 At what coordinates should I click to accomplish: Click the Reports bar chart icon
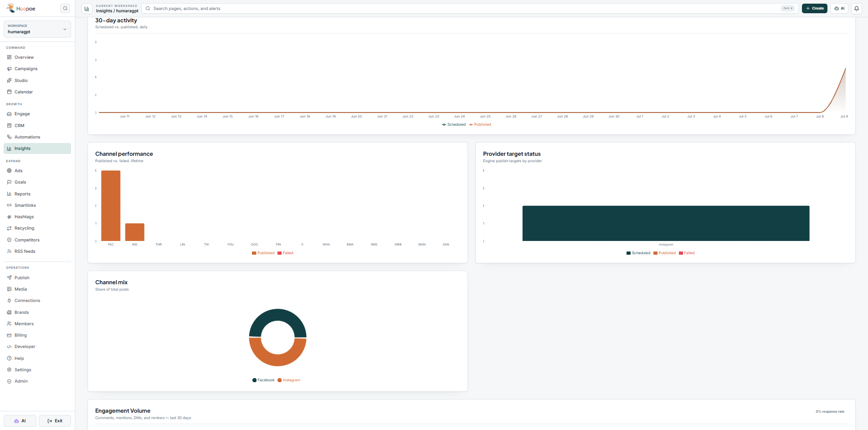(9, 194)
